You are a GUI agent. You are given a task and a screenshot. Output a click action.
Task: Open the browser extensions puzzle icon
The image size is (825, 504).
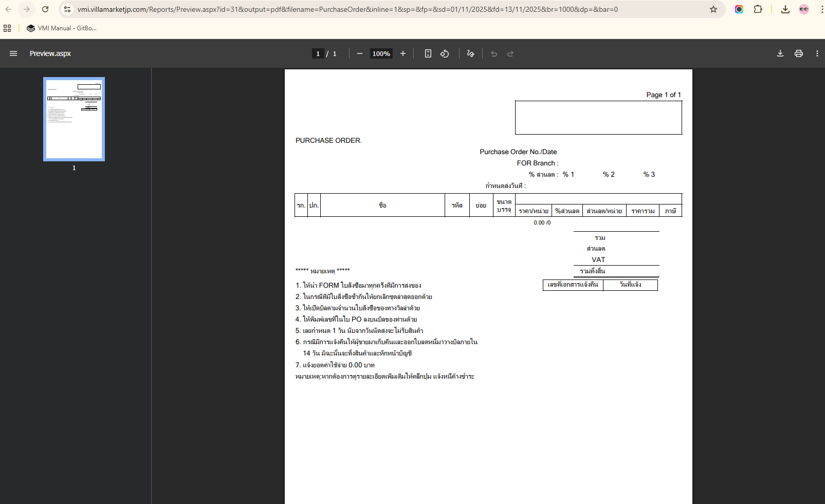pos(758,9)
